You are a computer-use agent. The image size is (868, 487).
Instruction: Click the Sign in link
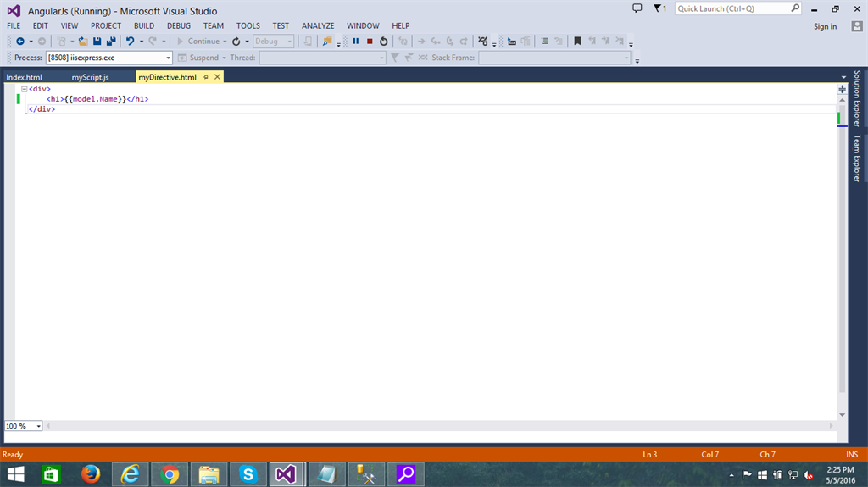[x=825, y=26]
